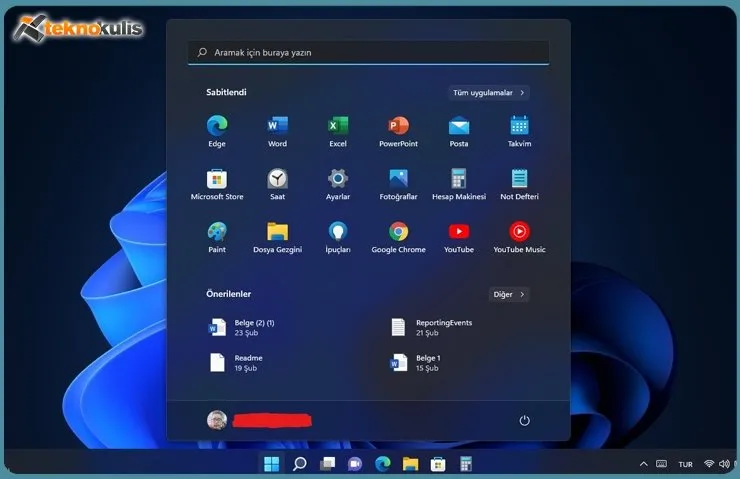Launch Word from the pinned section
This screenshot has height=479, width=740.
pyautogui.click(x=278, y=131)
